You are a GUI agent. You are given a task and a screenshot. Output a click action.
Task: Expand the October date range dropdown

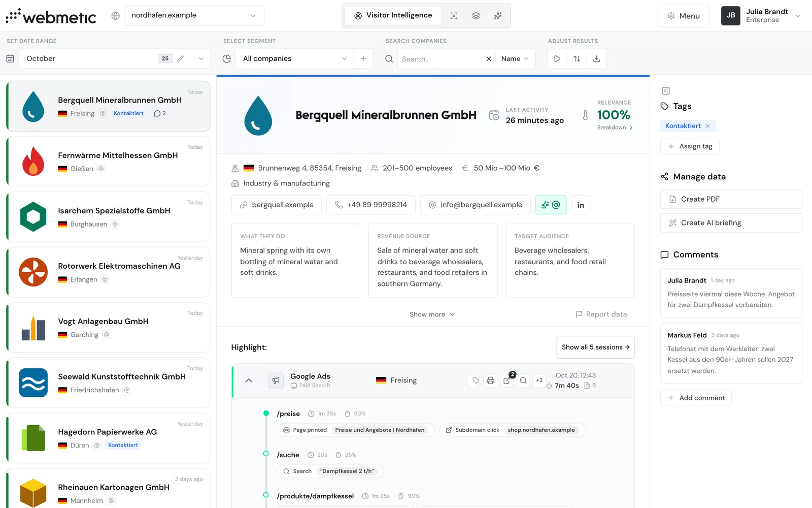tap(201, 59)
